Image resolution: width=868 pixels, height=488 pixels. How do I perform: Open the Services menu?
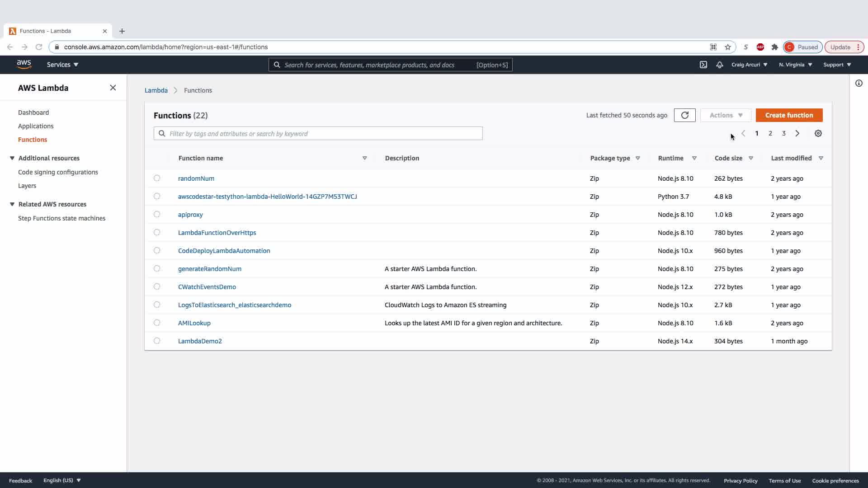(62, 65)
